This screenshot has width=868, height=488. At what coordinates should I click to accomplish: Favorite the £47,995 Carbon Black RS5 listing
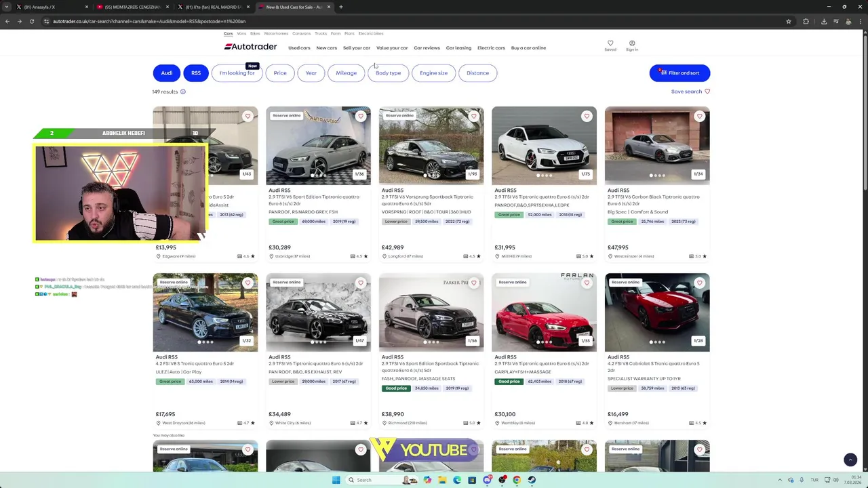699,116
